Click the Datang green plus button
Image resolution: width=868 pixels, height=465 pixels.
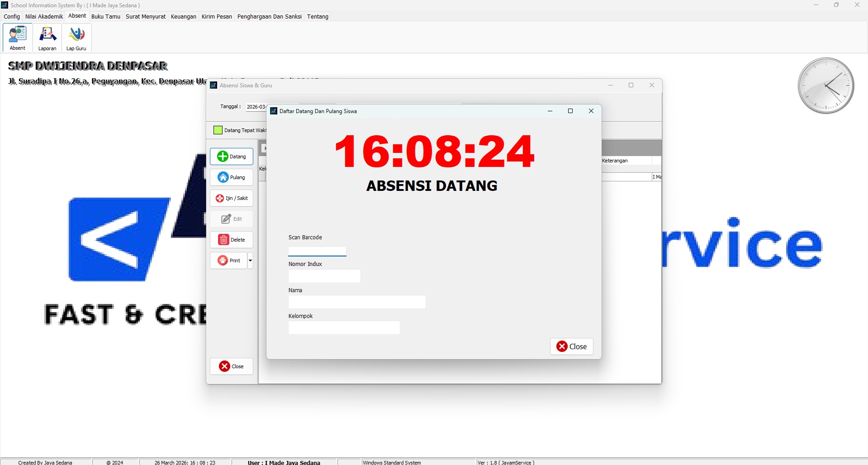(232, 157)
